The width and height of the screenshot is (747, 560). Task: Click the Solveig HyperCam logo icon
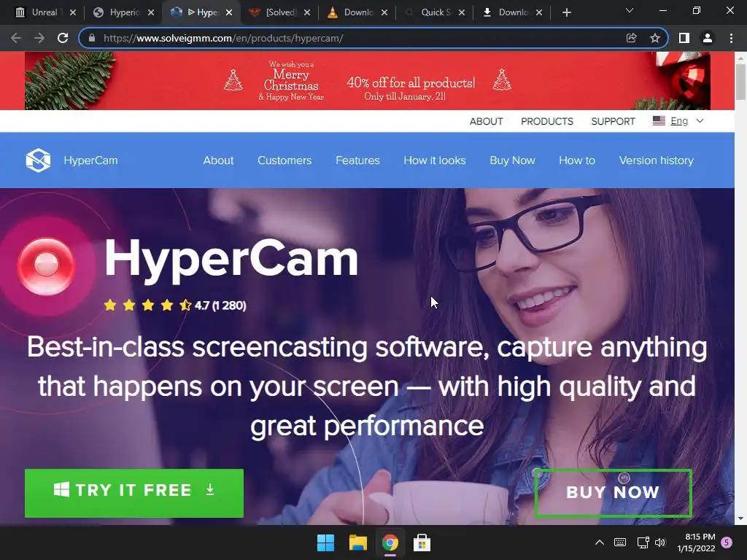pos(38,160)
